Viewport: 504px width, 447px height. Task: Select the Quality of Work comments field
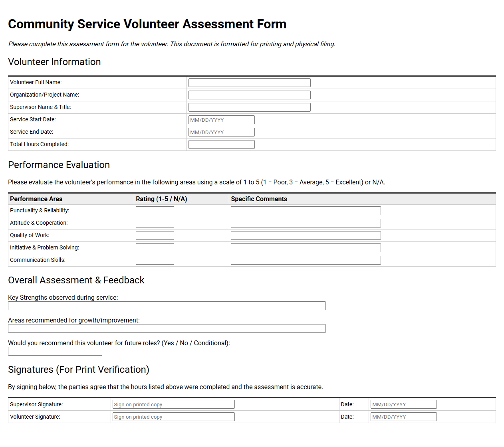tap(306, 235)
